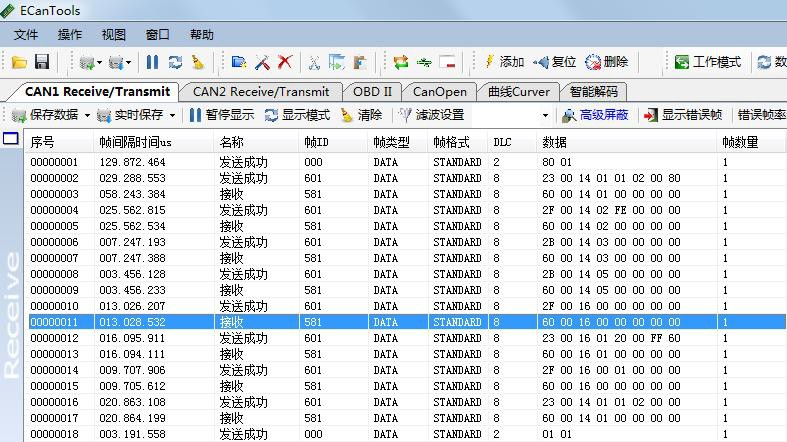Click the scissors cut icon
787x442 pixels.
tap(314, 62)
